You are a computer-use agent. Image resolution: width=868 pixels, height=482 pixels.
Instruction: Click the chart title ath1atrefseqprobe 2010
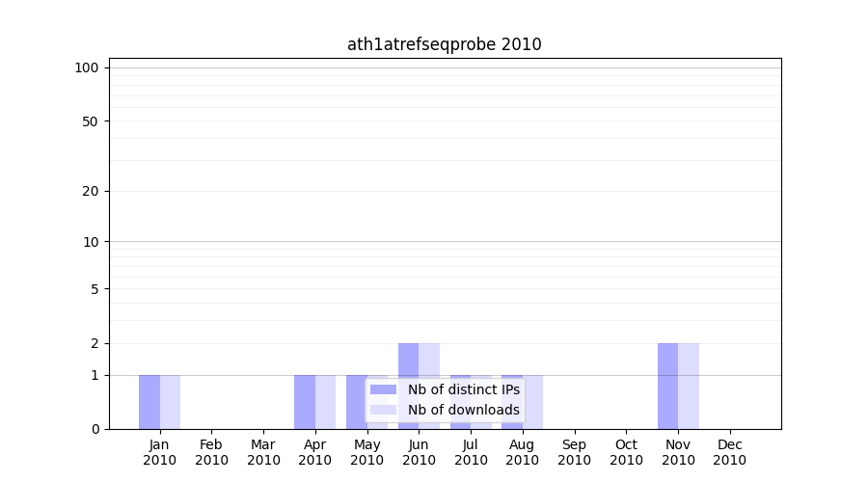coord(444,44)
